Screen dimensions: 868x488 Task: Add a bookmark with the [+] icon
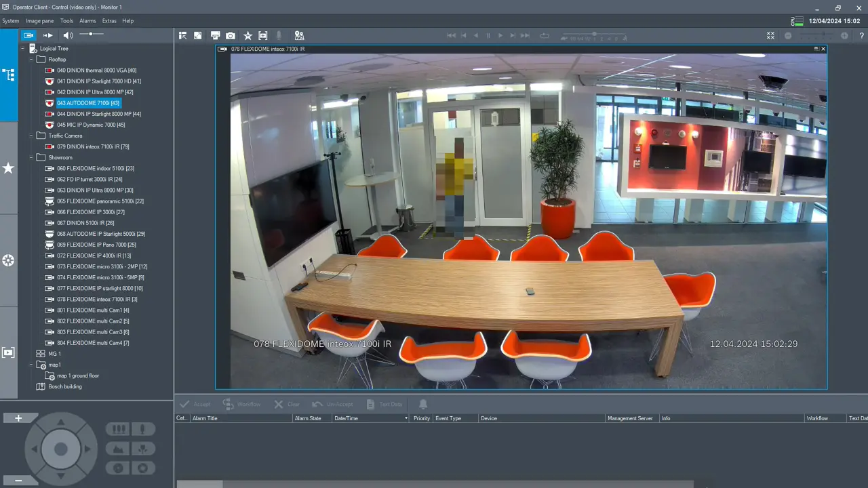[x=264, y=35]
